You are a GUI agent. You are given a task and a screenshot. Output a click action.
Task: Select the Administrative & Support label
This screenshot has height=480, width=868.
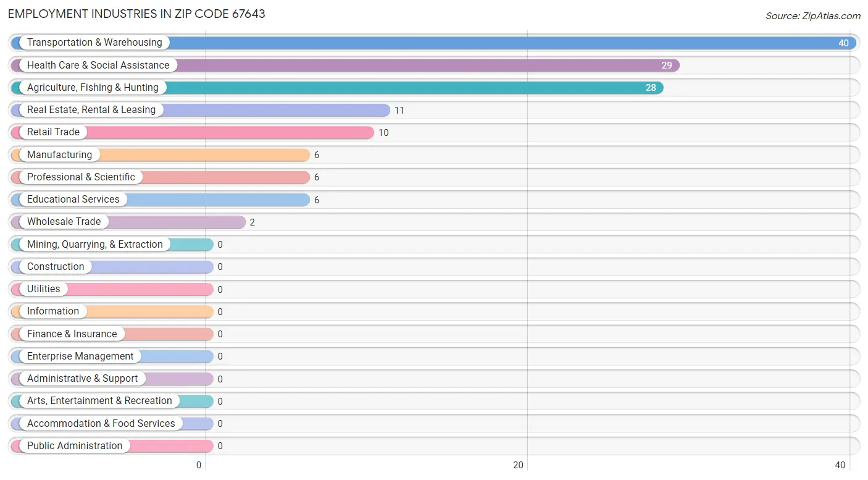tap(83, 379)
